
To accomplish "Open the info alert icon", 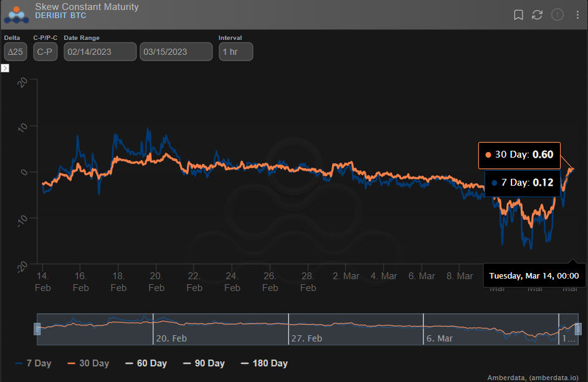I will coord(557,14).
